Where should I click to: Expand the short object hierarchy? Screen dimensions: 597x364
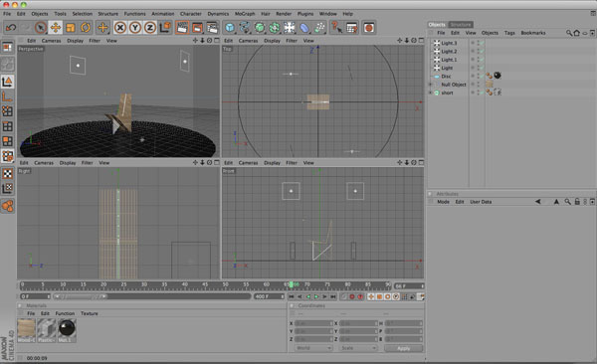(430, 92)
